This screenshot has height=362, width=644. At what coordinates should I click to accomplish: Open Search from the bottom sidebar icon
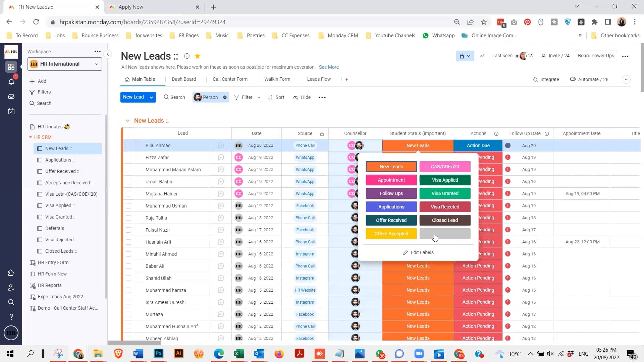11,302
